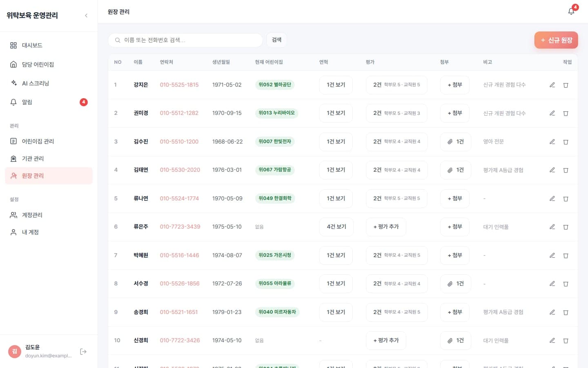
Task: Delete the 강지은 row with the trash icon
Action: (566, 85)
